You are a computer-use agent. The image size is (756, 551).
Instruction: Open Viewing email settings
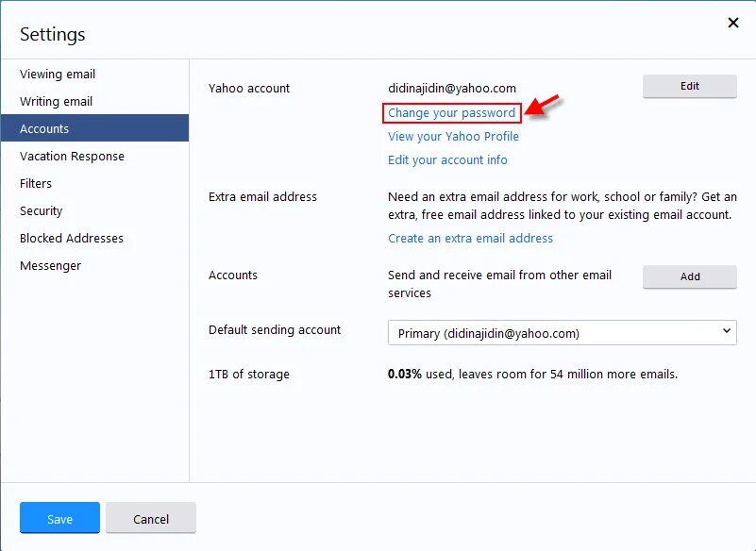click(x=94, y=74)
